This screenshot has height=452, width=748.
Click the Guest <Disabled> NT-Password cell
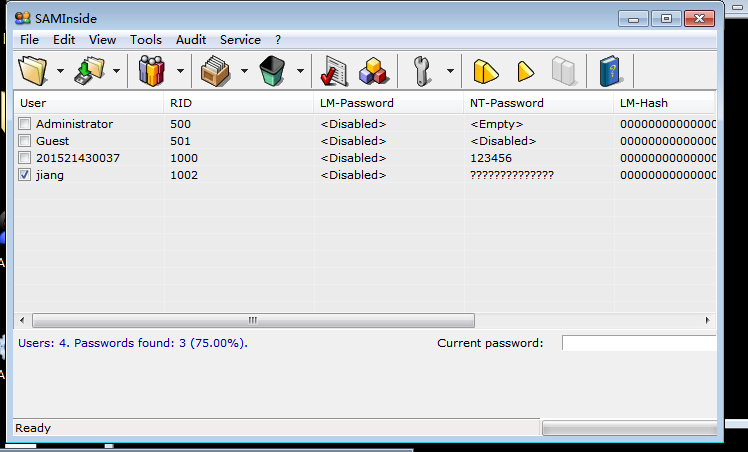(503, 141)
